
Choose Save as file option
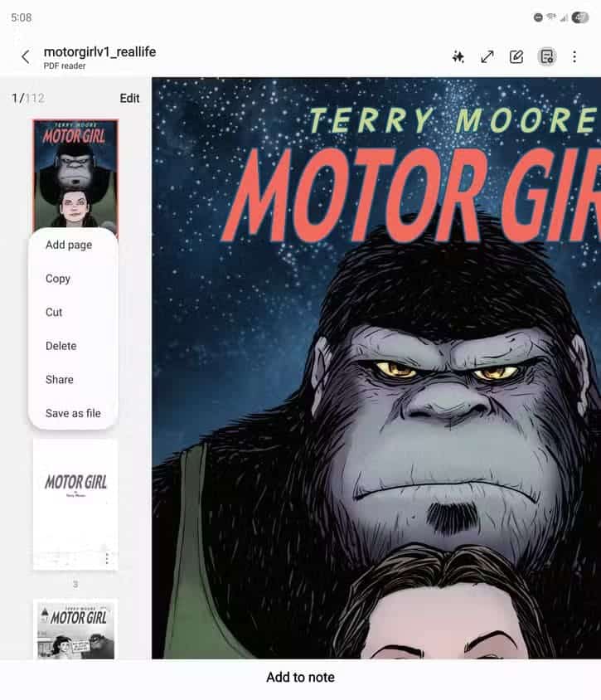click(73, 413)
